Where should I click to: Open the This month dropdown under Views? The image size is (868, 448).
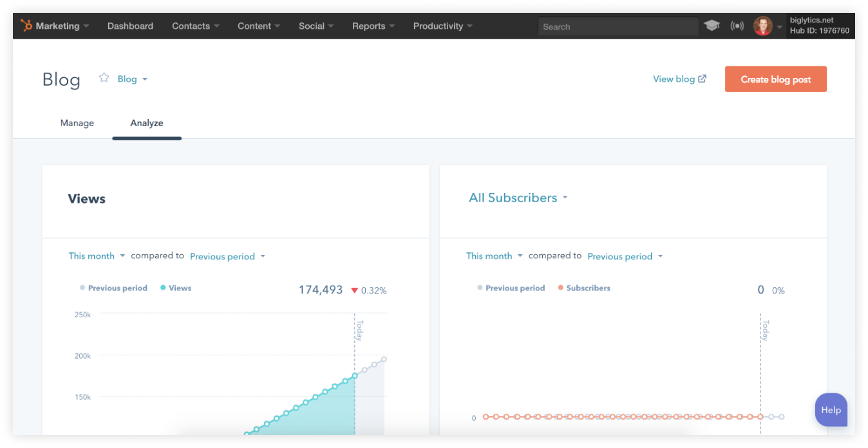click(x=97, y=256)
